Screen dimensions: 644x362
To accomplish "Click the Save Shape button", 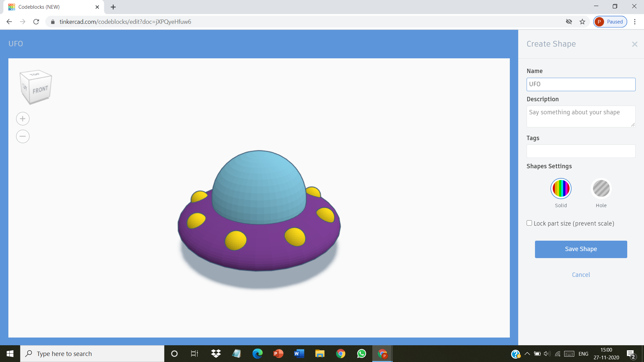I will (581, 249).
